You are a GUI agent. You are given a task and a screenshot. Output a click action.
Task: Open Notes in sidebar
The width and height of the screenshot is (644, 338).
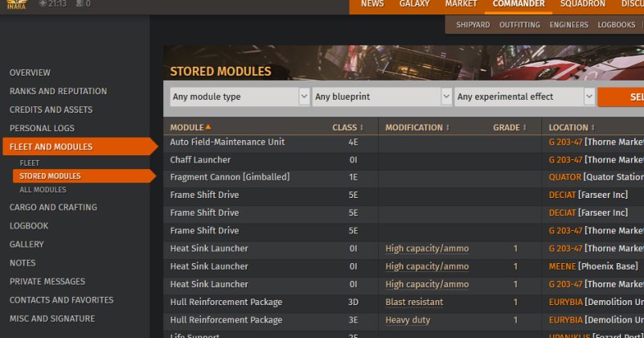tap(23, 262)
